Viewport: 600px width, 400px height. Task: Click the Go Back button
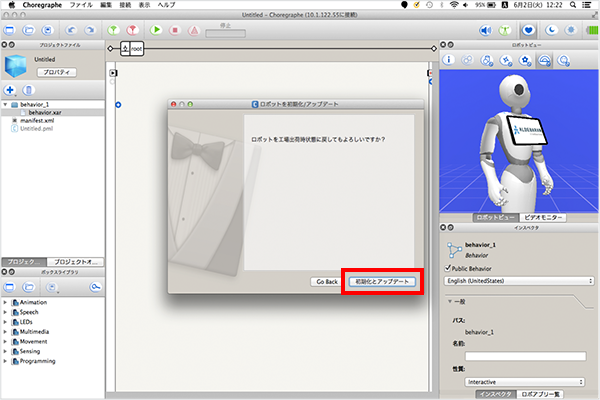pos(326,282)
